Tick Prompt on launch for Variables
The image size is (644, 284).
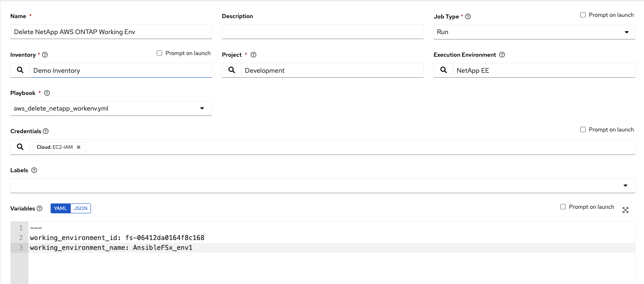click(x=563, y=207)
